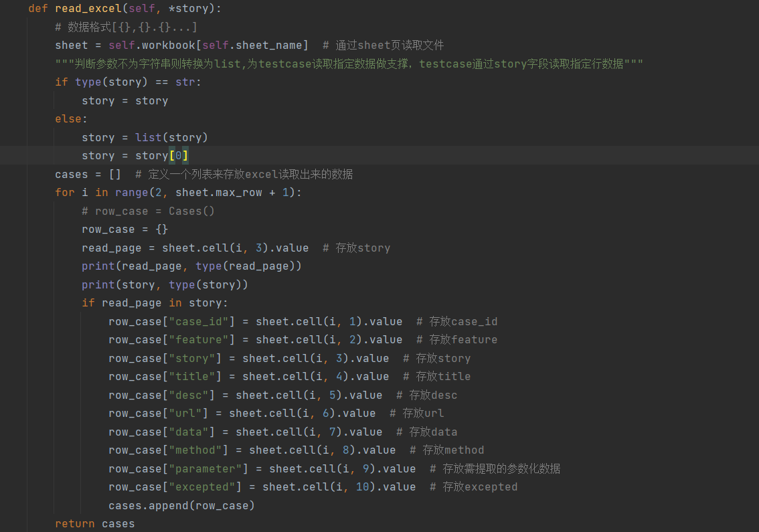The image size is (759, 532).
Task: Click 'read_page = sheet.cell(i, 3).value'
Action: click(195, 248)
